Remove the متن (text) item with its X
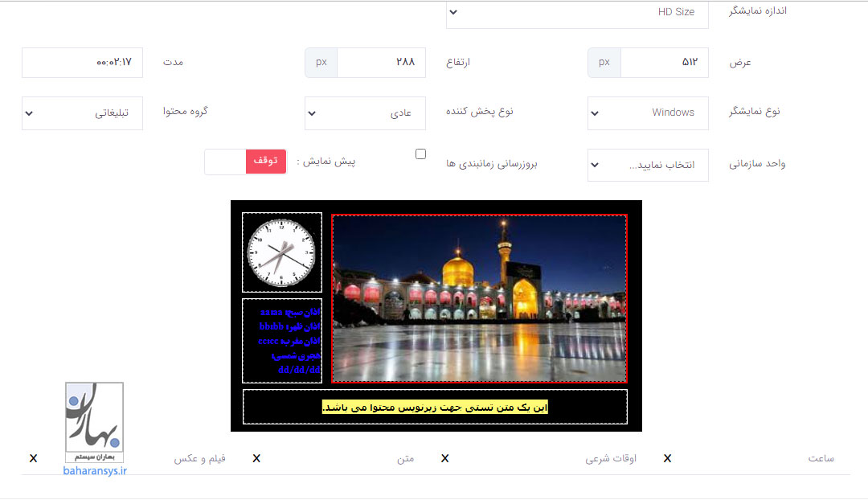The height and width of the screenshot is (500, 868). (256, 458)
